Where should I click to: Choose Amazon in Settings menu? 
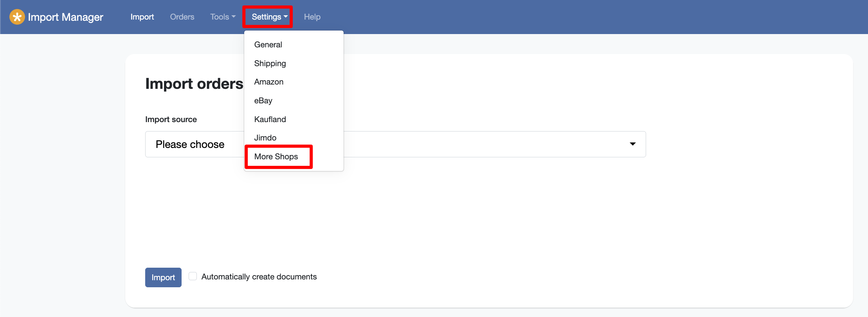[269, 82]
